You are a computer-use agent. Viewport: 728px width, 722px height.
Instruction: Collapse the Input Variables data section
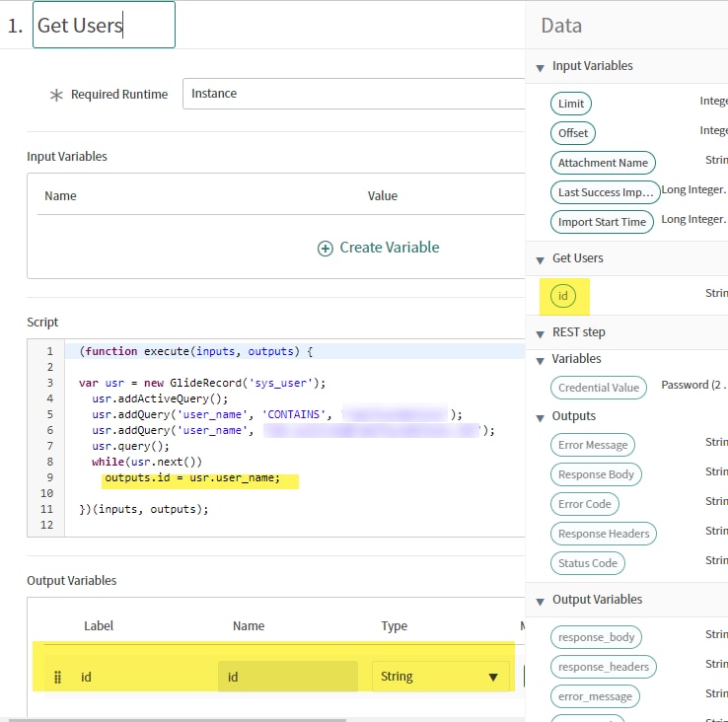[x=540, y=68]
